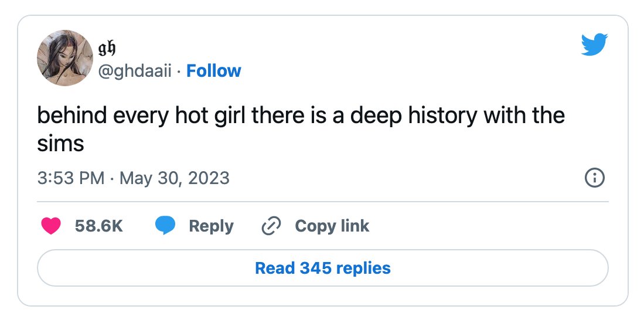
Task: Open the @ghdaaii handle link
Action: coord(135,71)
